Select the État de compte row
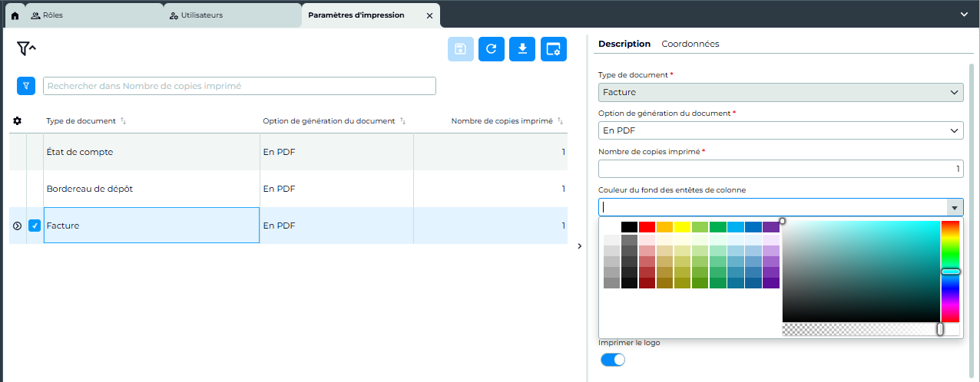The width and height of the screenshot is (980, 382). point(288,152)
